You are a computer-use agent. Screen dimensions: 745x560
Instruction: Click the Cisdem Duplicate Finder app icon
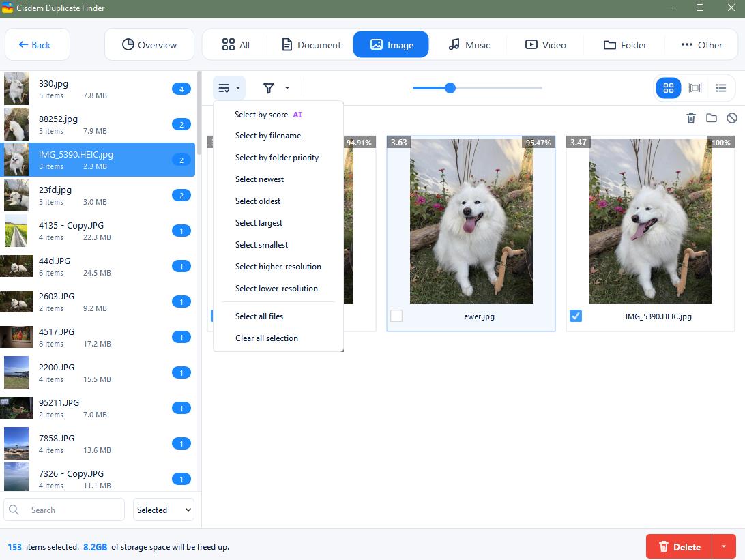point(7,8)
